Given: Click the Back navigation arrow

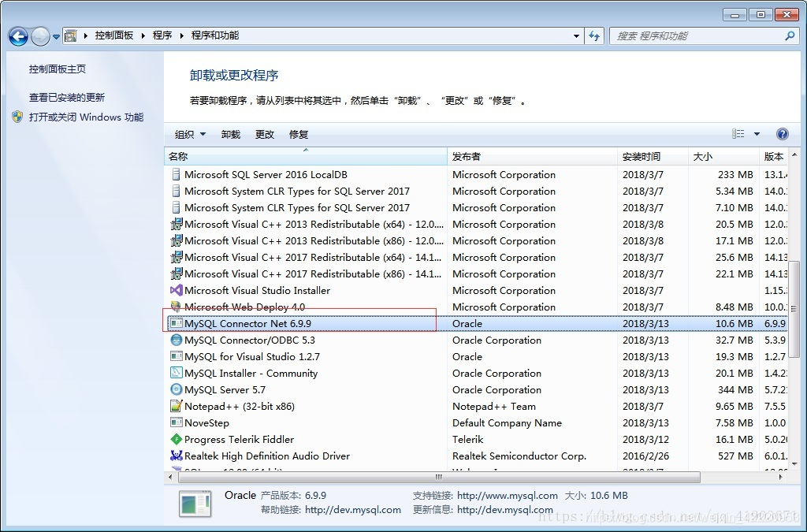Looking at the screenshot, I should click(x=18, y=36).
